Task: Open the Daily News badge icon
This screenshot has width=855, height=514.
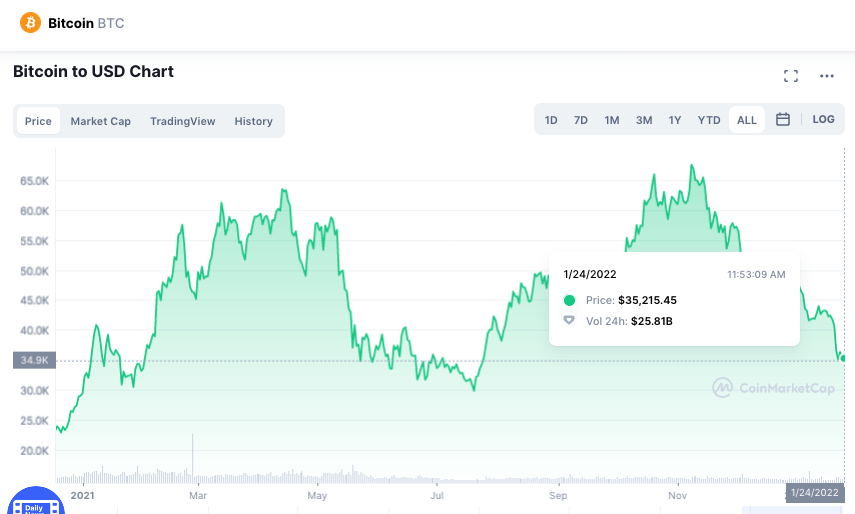Action: pyautogui.click(x=35, y=501)
